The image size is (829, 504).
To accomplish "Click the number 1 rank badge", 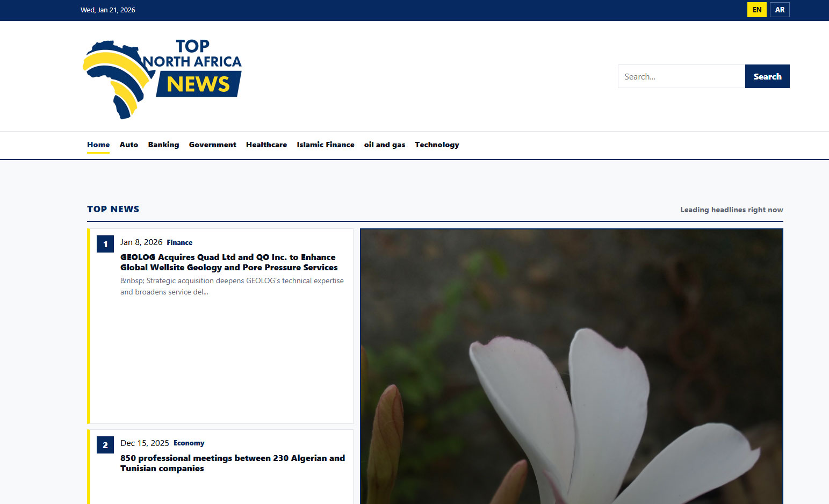I will coord(105,244).
